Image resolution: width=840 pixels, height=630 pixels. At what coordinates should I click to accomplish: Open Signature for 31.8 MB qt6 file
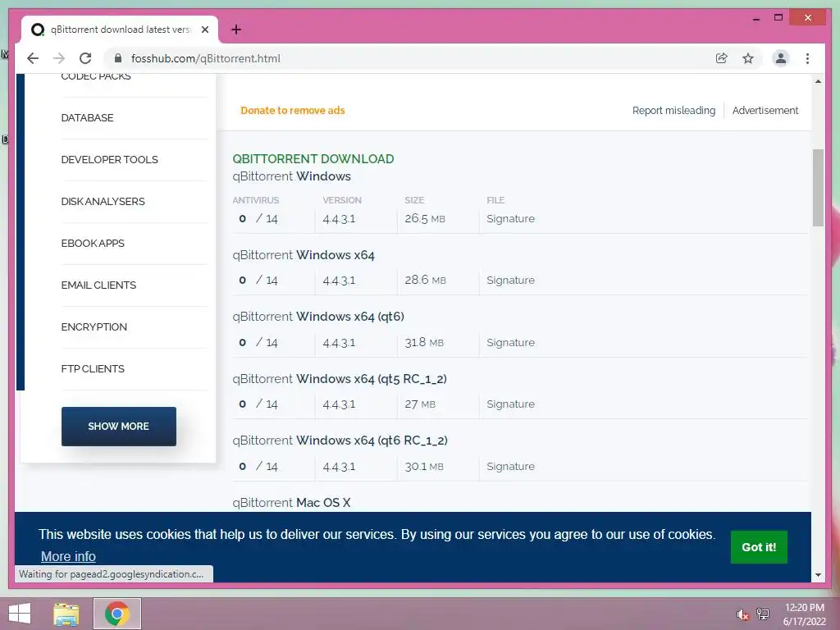510,342
